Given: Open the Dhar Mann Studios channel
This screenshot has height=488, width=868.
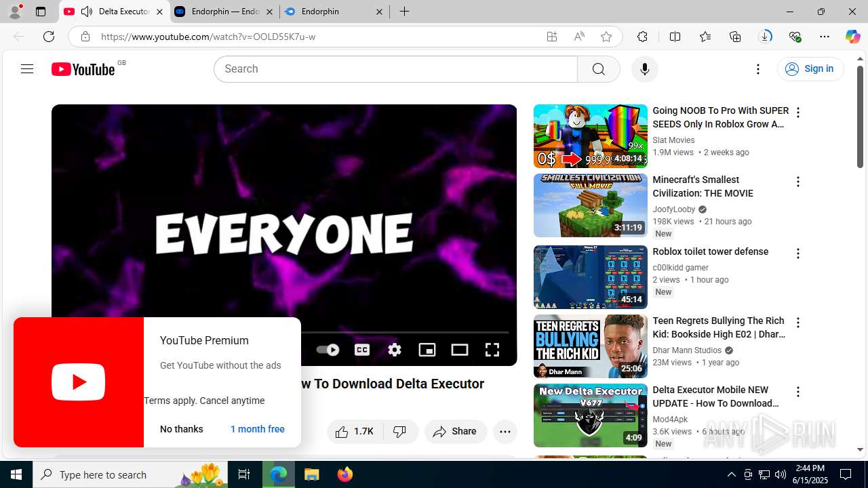Looking at the screenshot, I should click(687, 350).
